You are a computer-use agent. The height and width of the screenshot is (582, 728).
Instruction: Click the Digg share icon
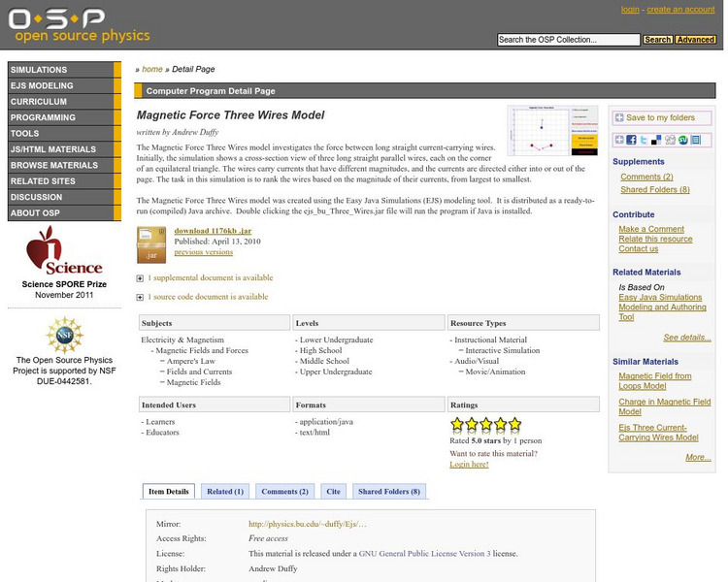(670, 140)
